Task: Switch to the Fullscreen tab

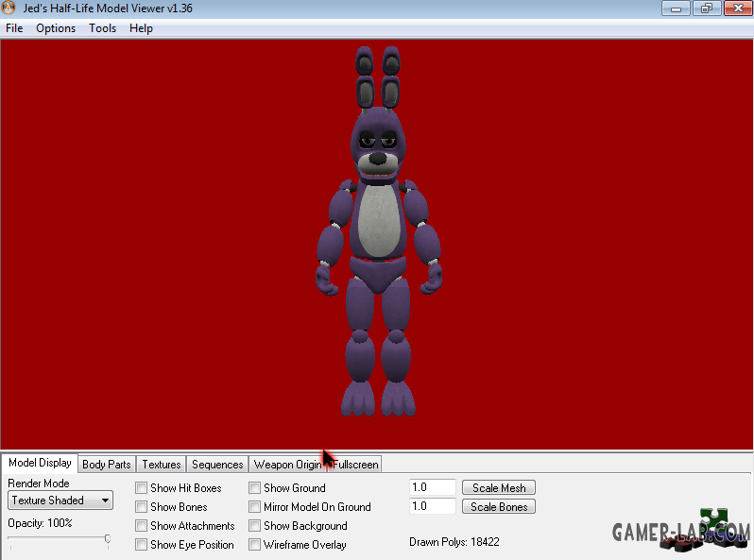Action: [355, 465]
